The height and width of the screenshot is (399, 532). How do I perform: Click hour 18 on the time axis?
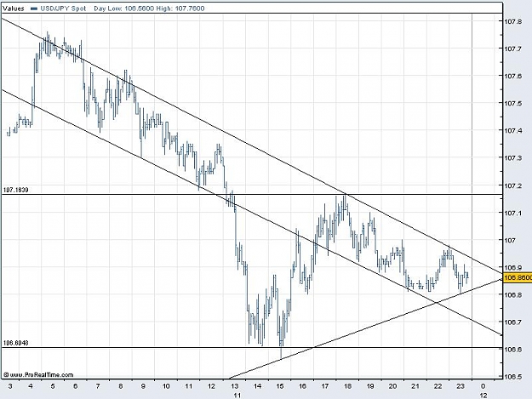click(347, 385)
